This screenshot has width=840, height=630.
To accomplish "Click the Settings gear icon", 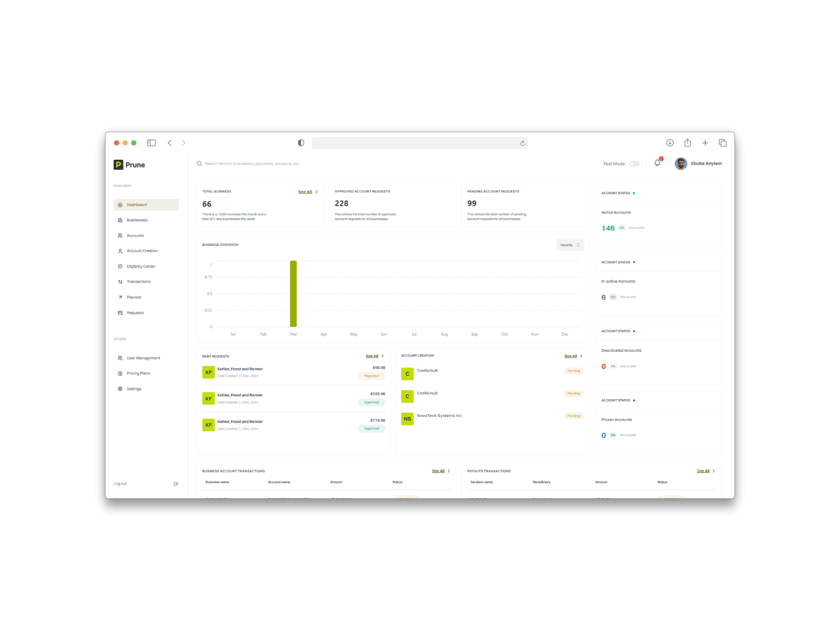I will [x=120, y=389].
